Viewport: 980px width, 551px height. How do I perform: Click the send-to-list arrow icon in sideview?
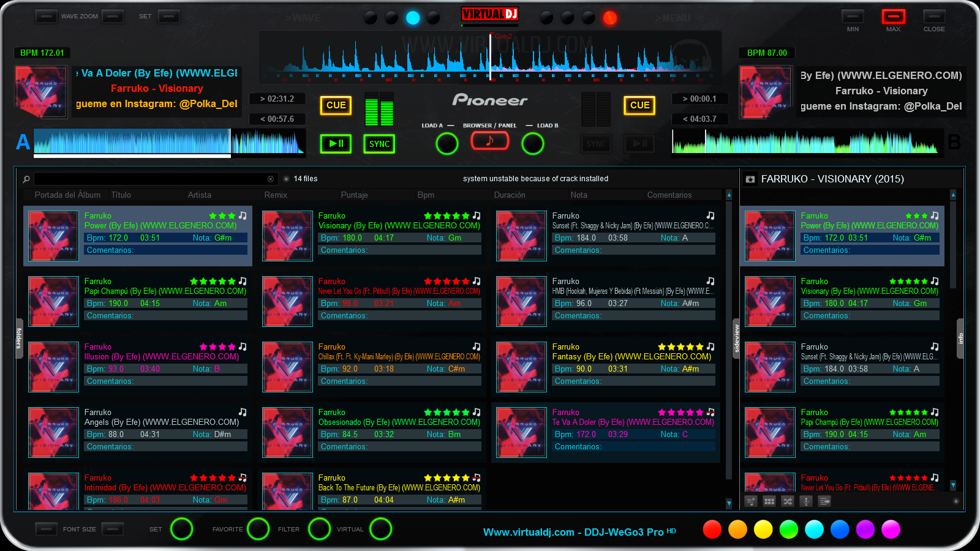coord(824,501)
